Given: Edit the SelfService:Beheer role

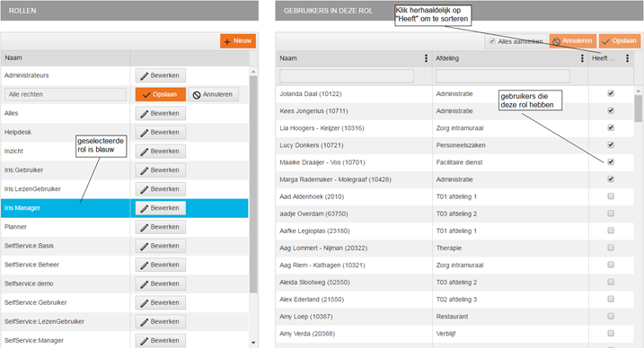Looking at the screenshot, I should (161, 265).
